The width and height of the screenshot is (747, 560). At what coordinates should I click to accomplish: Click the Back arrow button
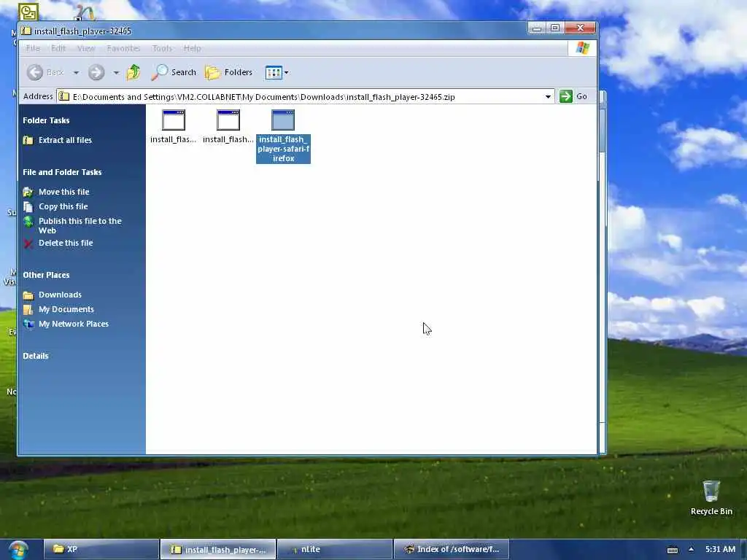[x=35, y=72]
